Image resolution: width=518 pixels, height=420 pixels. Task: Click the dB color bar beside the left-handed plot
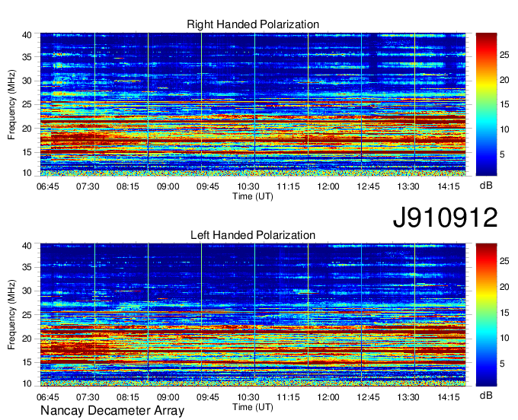point(486,315)
